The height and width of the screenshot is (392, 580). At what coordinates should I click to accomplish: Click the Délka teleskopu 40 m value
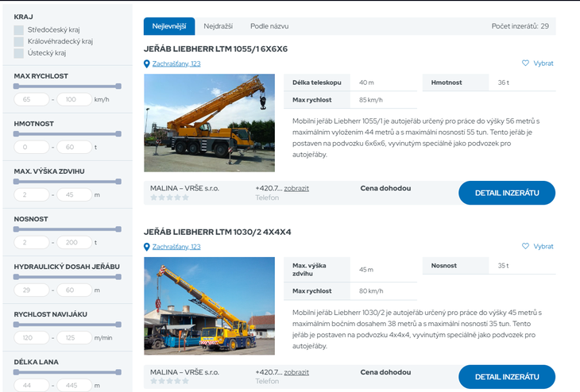[366, 83]
